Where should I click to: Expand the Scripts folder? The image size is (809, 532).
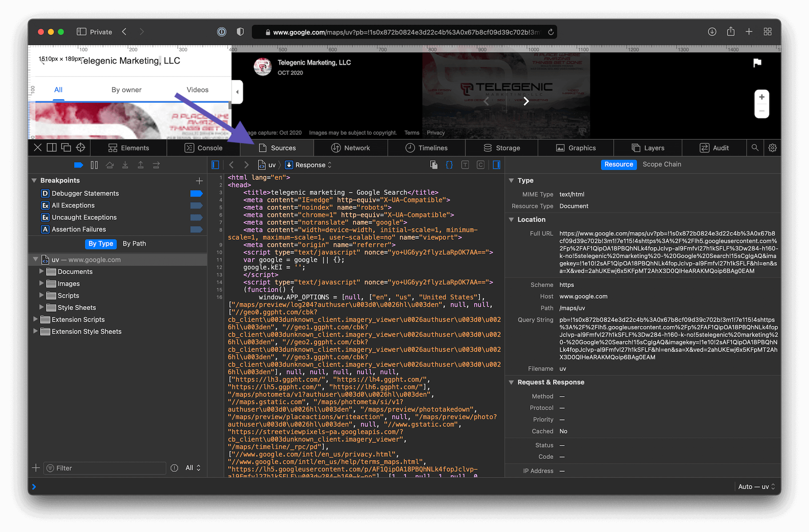click(x=41, y=296)
